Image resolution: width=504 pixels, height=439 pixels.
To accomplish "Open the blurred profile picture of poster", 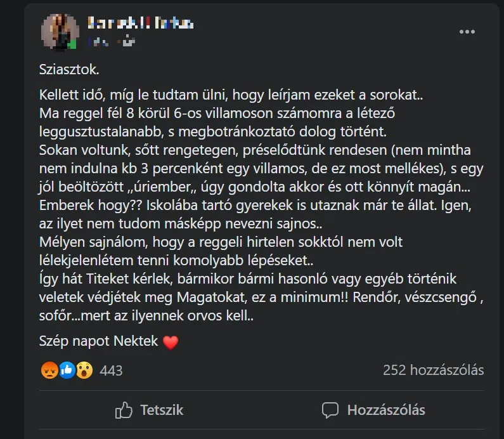I will tap(60, 30).
